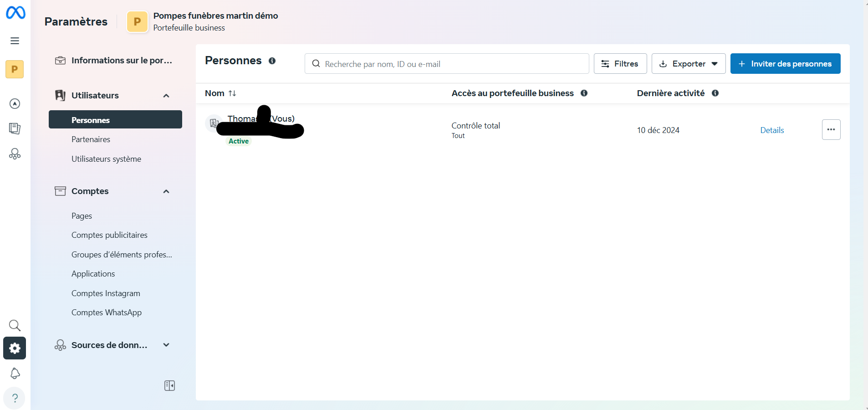Open Comptes publicitaires
Image resolution: width=868 pixels, height=410 pixels.
click(109, 235)
